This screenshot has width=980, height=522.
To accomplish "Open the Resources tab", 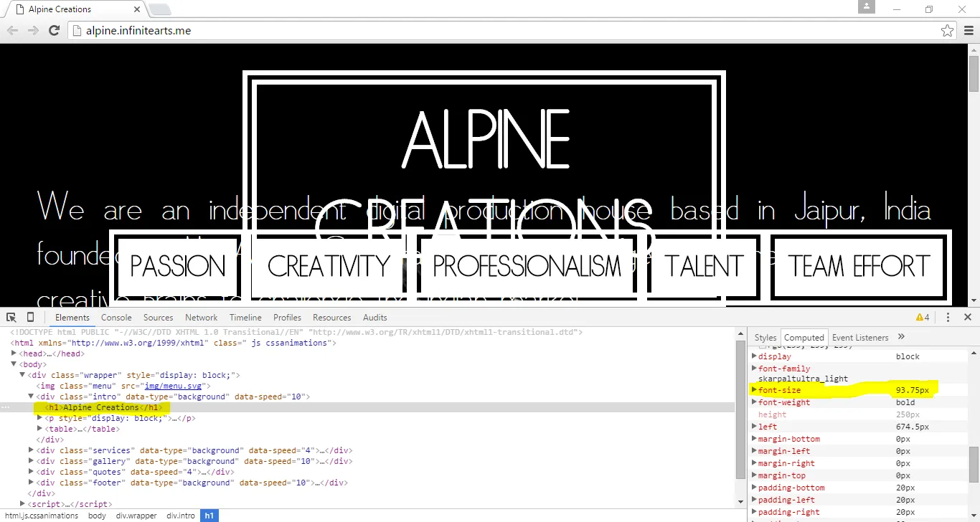I will 332,318.
